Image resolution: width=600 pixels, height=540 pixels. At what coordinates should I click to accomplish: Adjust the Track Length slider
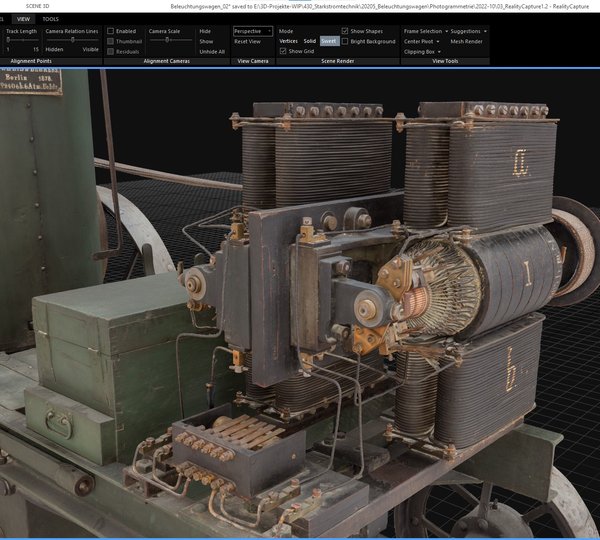pyautogui.click(x=22, y=40)
